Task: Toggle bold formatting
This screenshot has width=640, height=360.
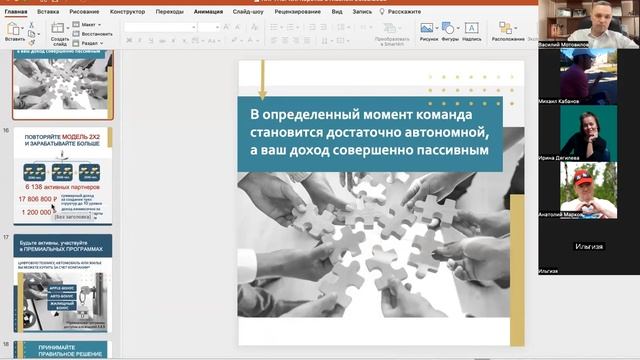Action: [129, 40]
